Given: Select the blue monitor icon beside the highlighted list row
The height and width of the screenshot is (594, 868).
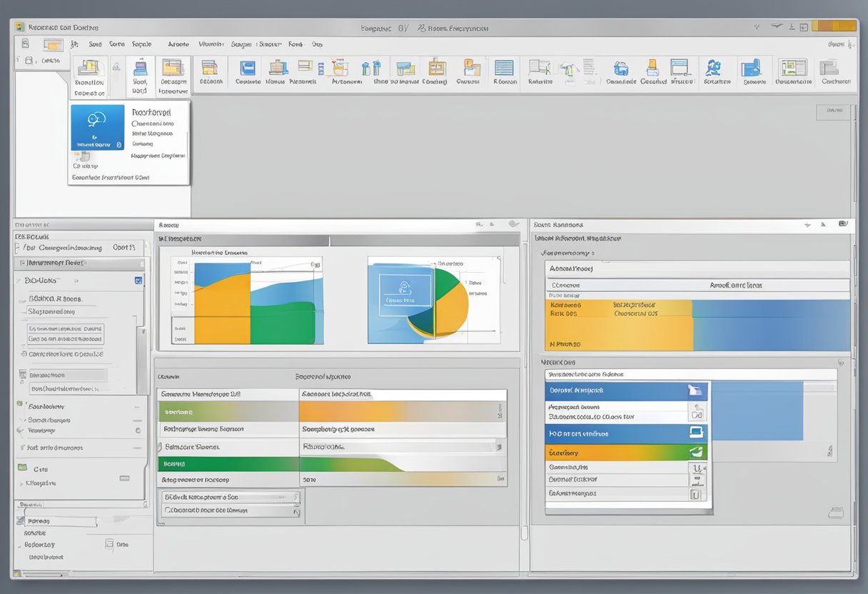Looking at the screenshot, I should point(697,431).
